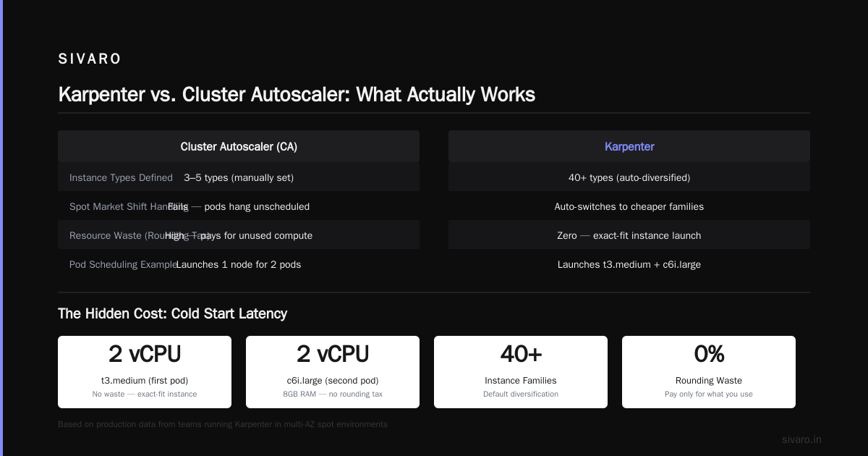Select '3–5 types (manually set)' cell
This screenshot has height=456, width=868.
pyautogui.click(x=239, y=177)
